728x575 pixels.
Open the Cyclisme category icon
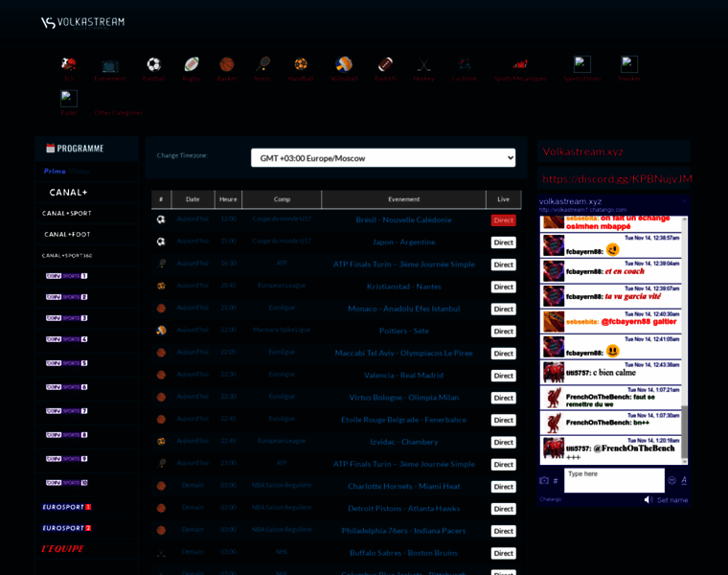pos(465,64)
